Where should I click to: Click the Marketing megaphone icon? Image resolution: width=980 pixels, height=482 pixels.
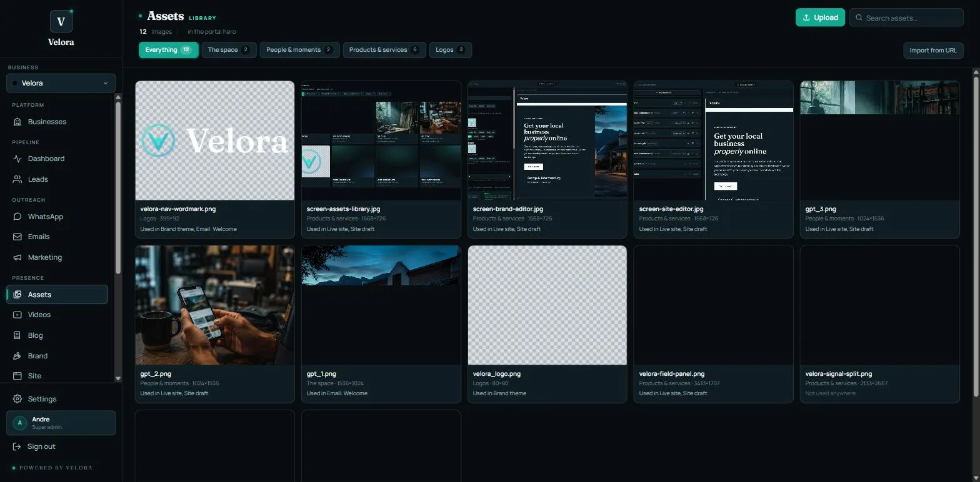click(x=17, y=257)
